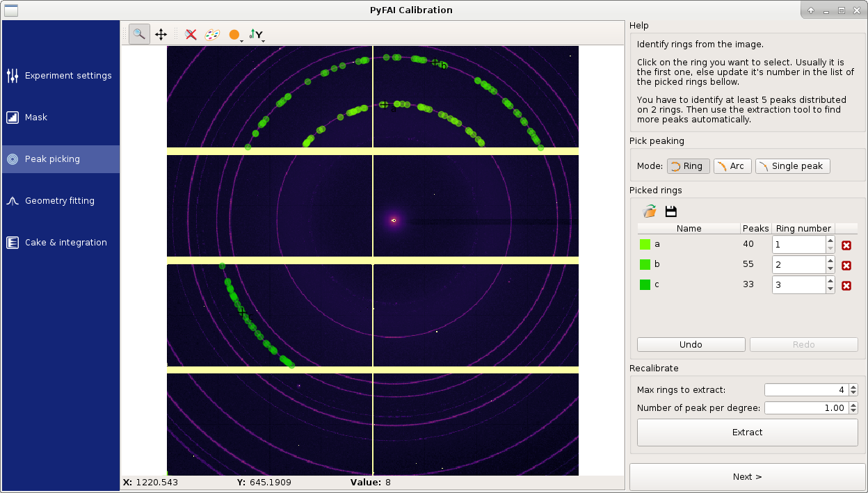Enable Single peak picking mode
The height and width of the screenshot is (493, 868).
coord(792,166)
